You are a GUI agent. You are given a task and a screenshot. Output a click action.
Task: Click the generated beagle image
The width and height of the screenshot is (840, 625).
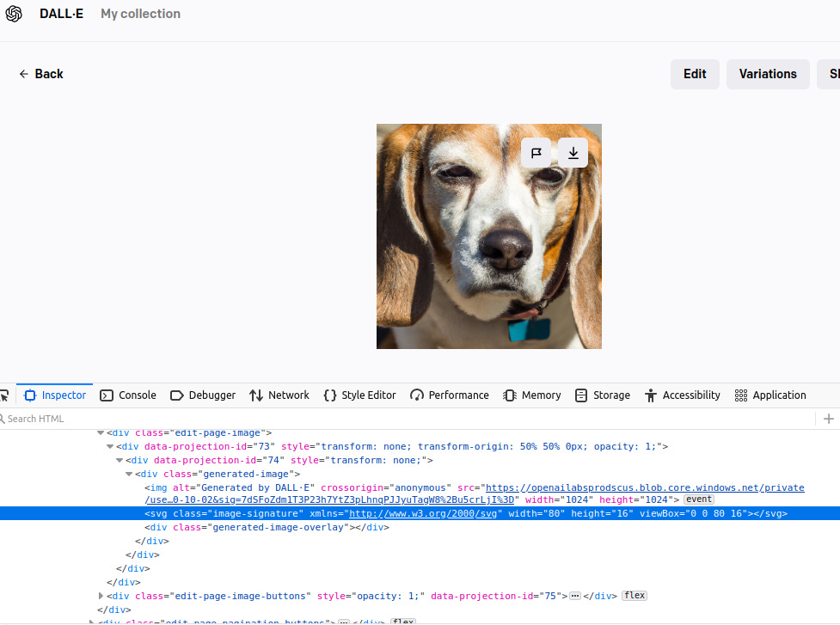point(489,236)
